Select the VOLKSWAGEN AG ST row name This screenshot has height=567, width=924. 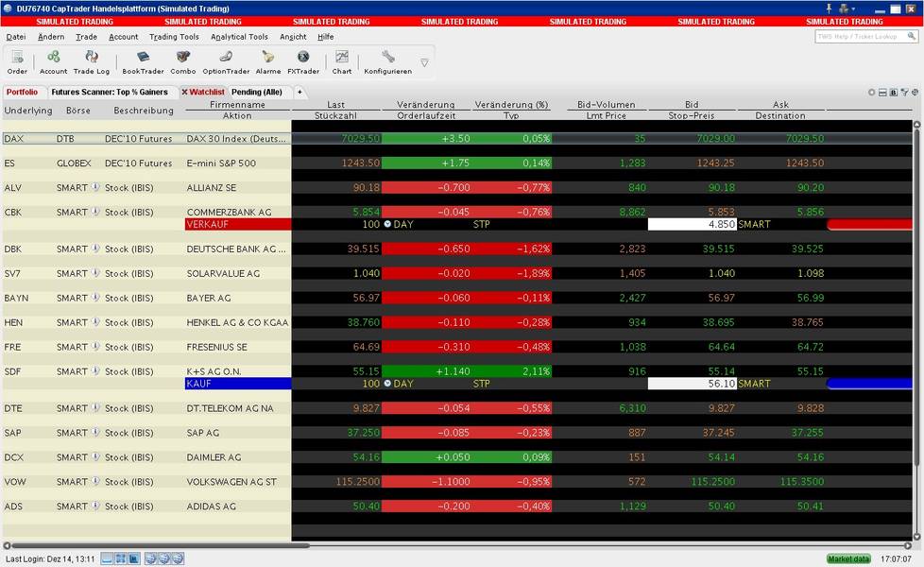click(x=231, y=482)
